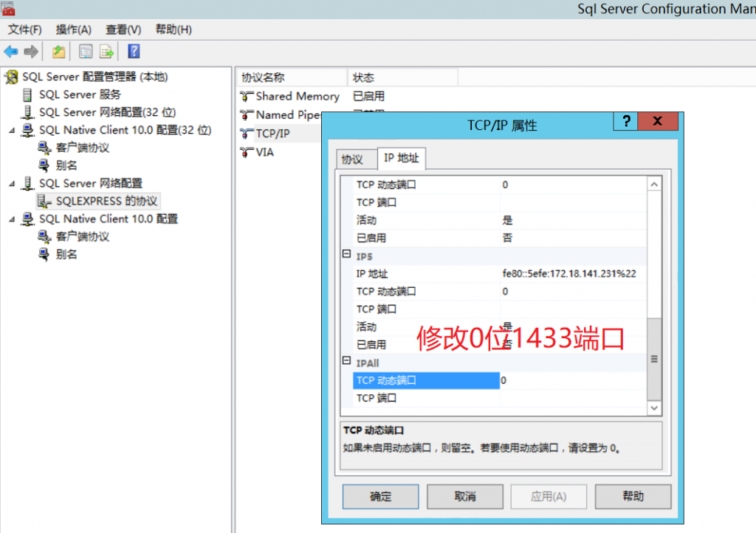Click the SQL Server 服务 icon

point(27,95)
